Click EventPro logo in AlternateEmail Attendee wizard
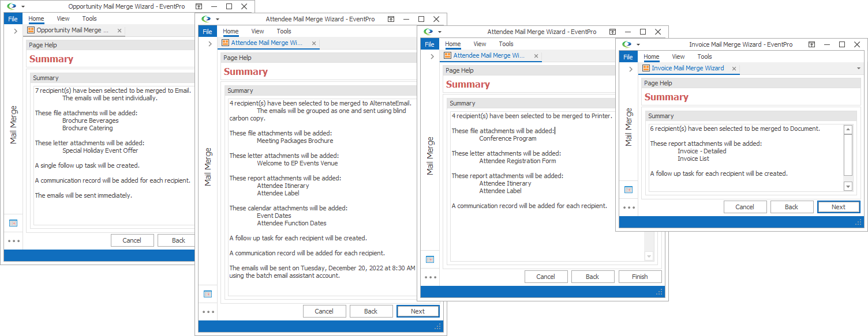The image size is (868, 336). click(206, 19)
